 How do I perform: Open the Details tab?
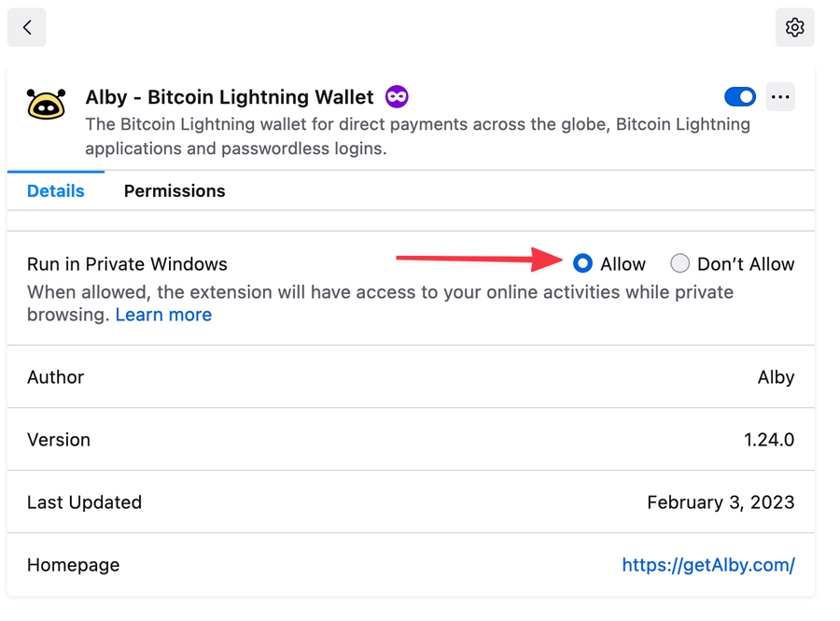pyautogui.click(x=56, y=191)
